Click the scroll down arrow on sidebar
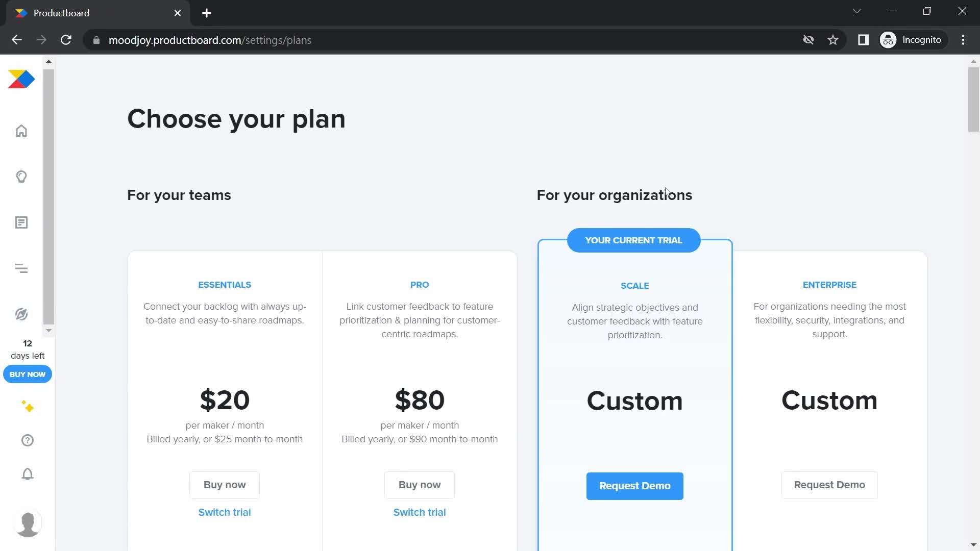 coord(48,330)
